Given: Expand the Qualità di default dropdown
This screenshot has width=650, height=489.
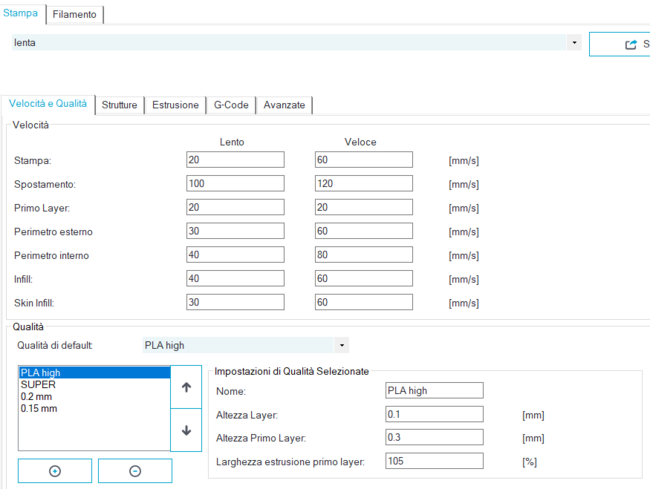Looking at the screenshot, I should pyautogui.click(x=343, y=345).
